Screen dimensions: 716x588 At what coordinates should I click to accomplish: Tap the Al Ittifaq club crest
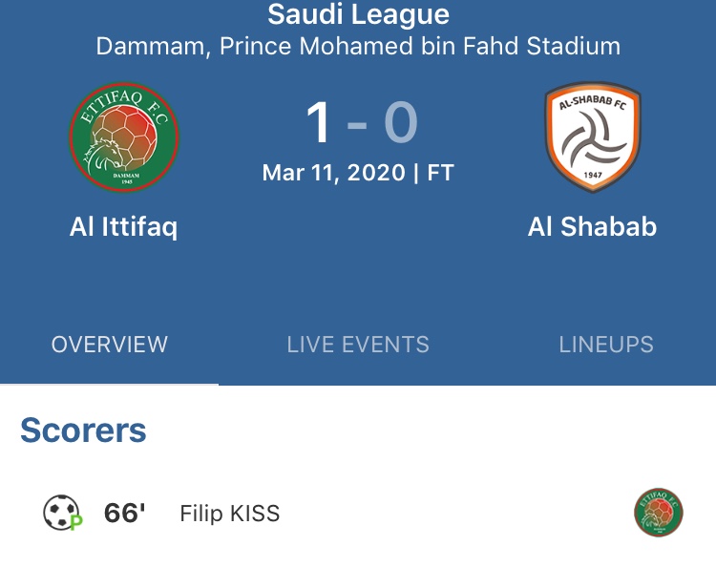tap(124, 137)
